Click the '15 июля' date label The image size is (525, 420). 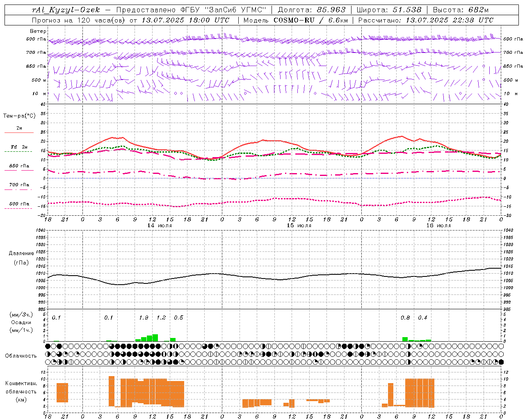click(299, 226)
